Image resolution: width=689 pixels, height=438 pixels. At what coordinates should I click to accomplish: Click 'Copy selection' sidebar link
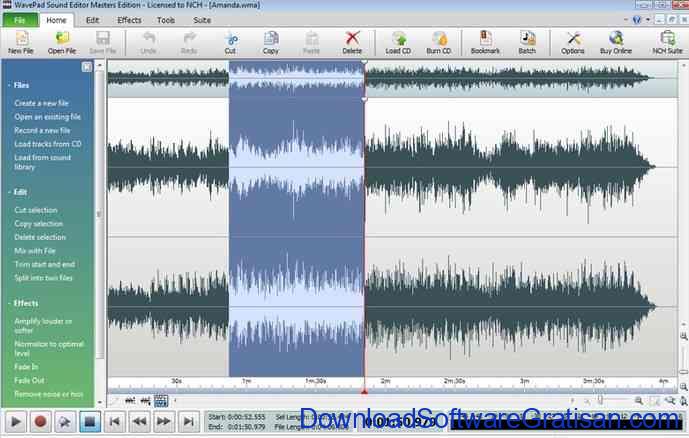[x=39, y=224]
